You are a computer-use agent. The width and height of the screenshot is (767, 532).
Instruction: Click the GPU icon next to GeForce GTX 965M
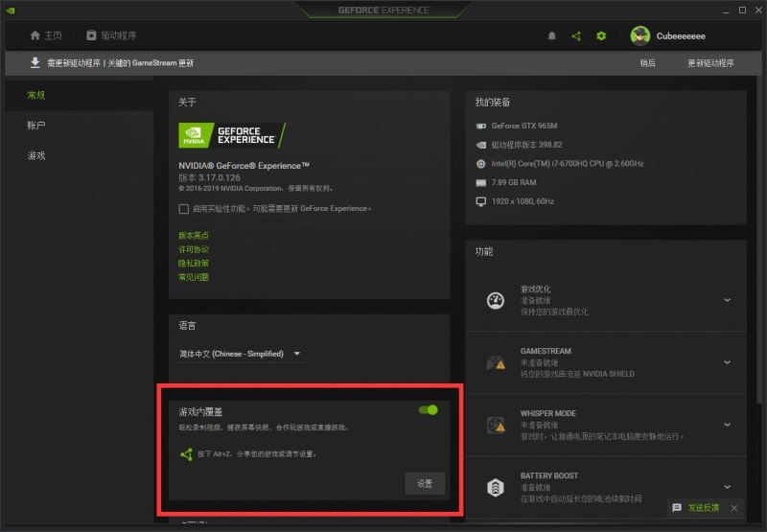(x=481, y=127)
